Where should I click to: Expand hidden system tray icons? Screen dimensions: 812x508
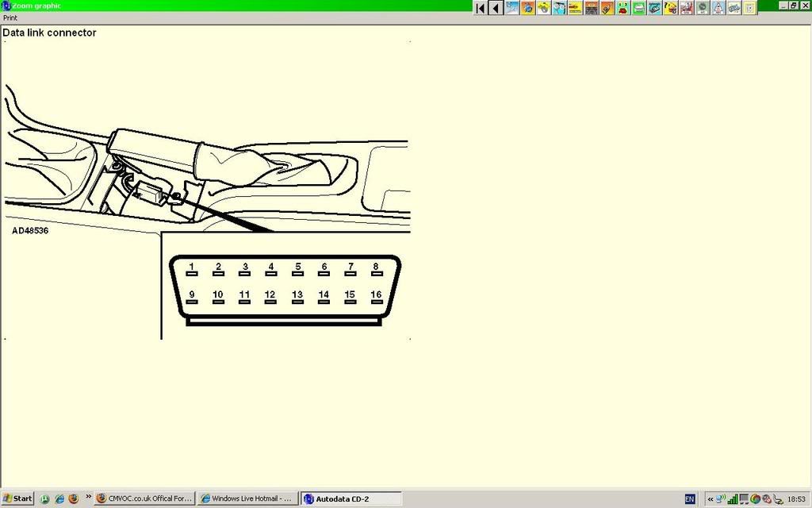pos(710,498)
